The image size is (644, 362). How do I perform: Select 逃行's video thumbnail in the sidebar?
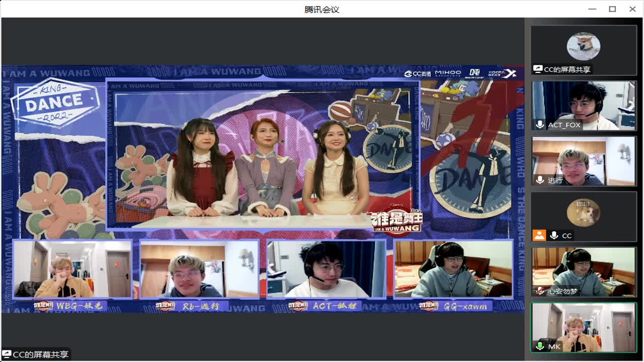pyautogui.click(x=584, y=161)
